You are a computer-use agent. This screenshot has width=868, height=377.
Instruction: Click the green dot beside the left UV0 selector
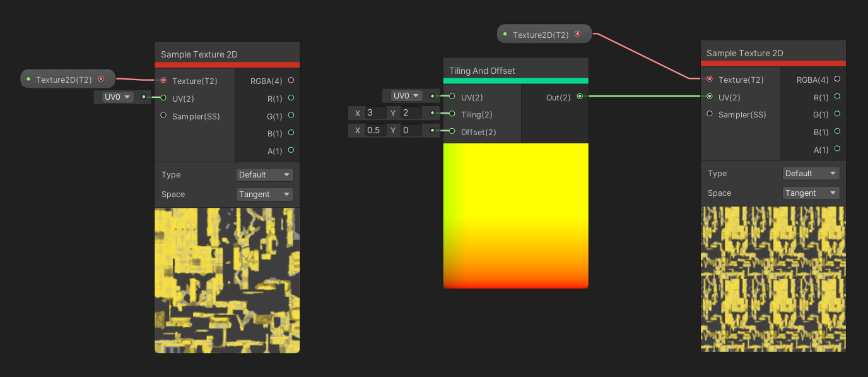pos(143,98)
